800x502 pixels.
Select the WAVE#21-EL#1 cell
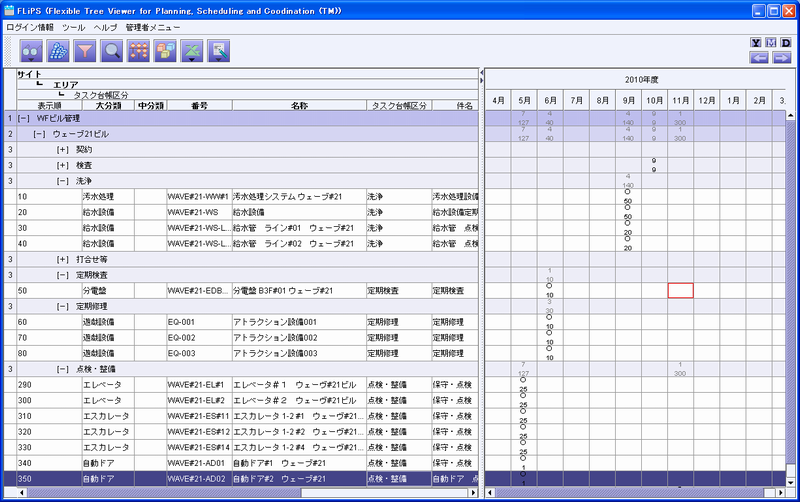click(x=199, y=385)
